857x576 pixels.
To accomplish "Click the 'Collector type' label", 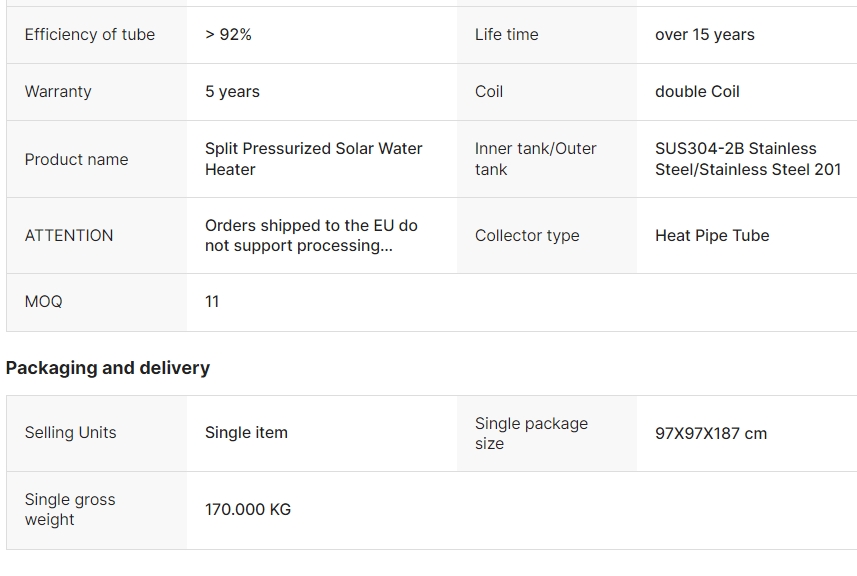I will (527, 236).
